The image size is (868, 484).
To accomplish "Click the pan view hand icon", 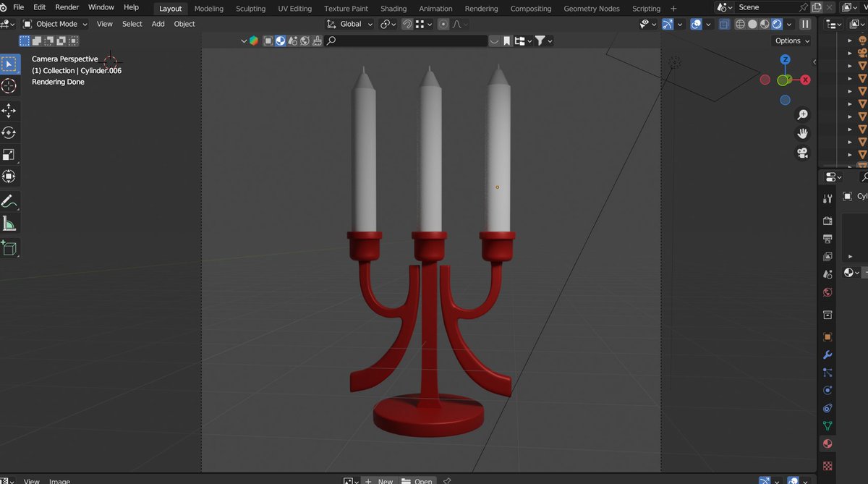I will [802, 134].
